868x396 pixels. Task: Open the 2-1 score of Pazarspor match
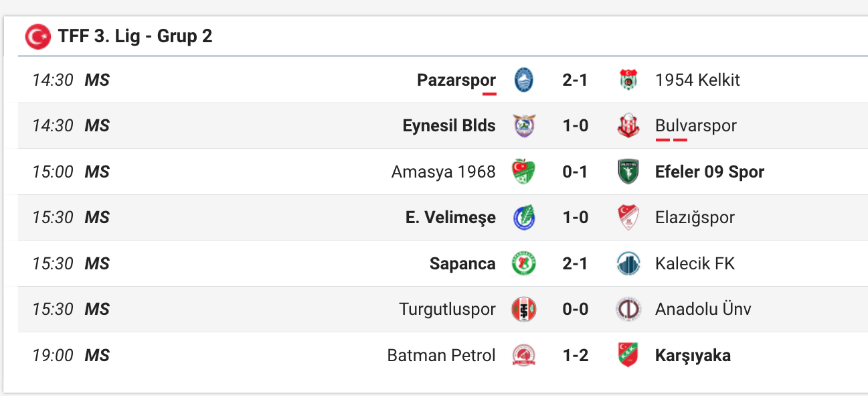pyautogui.click(x=575, y=80)
